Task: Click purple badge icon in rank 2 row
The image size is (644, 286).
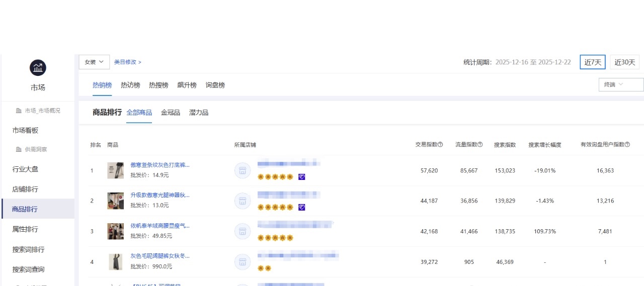Action: (x=302, y=207)
